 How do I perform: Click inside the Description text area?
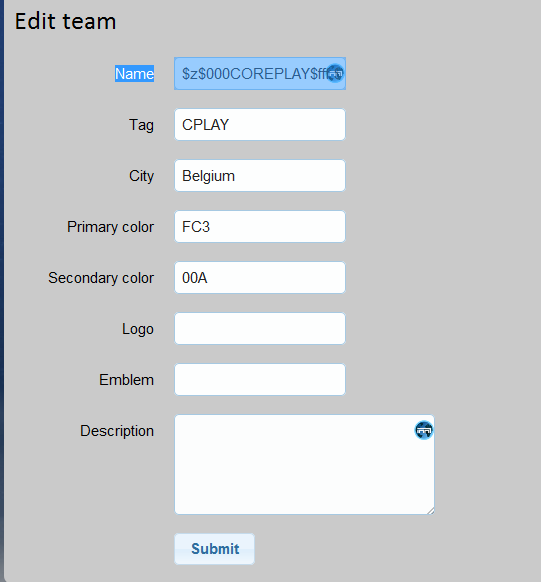(304, 464)
